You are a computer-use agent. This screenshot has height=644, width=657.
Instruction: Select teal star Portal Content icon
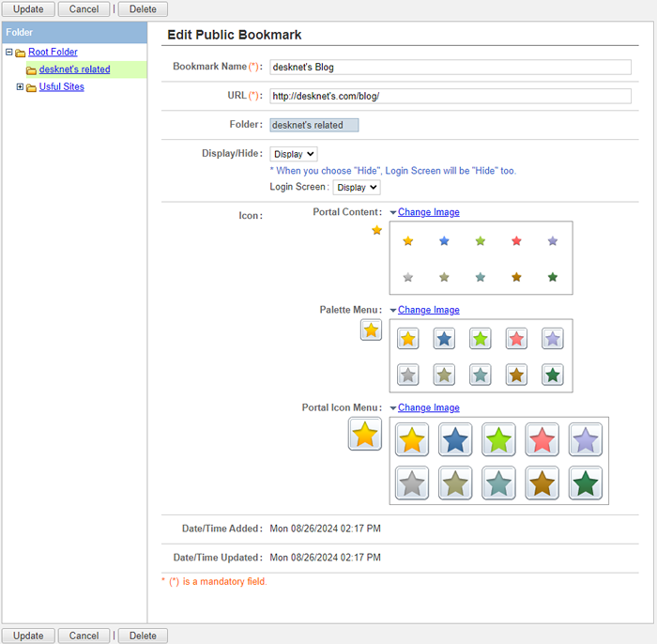481,277
